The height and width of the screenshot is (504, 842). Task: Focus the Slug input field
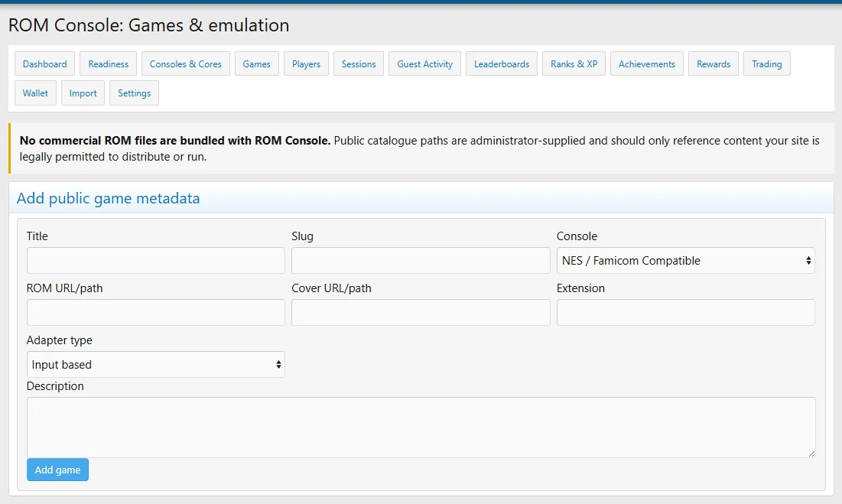click(421, 260)
